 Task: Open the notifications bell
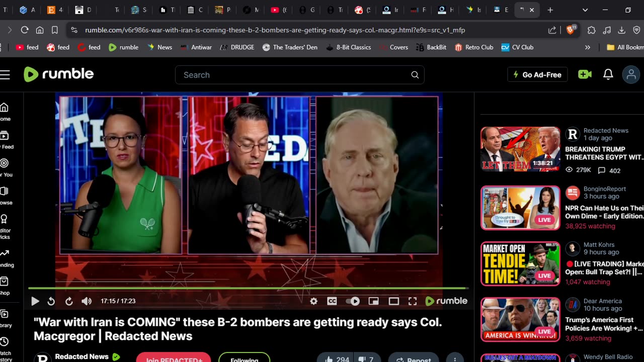(x=608, y=74)
